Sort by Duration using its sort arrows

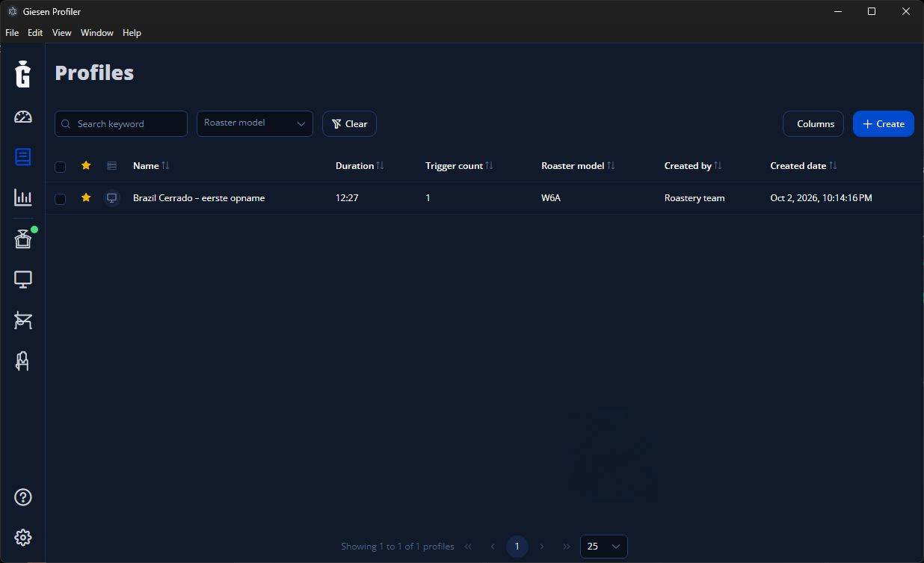point(381,165)
